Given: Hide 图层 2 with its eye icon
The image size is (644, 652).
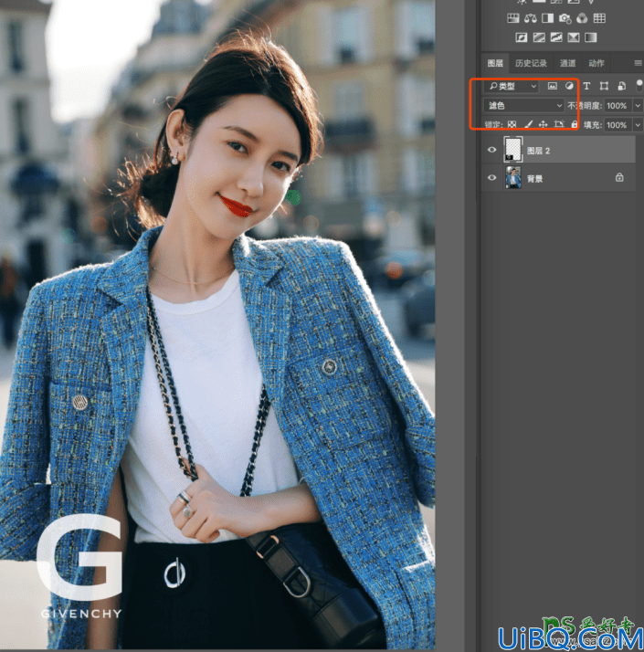Looking at the screenshot, I should click(491, 150).
